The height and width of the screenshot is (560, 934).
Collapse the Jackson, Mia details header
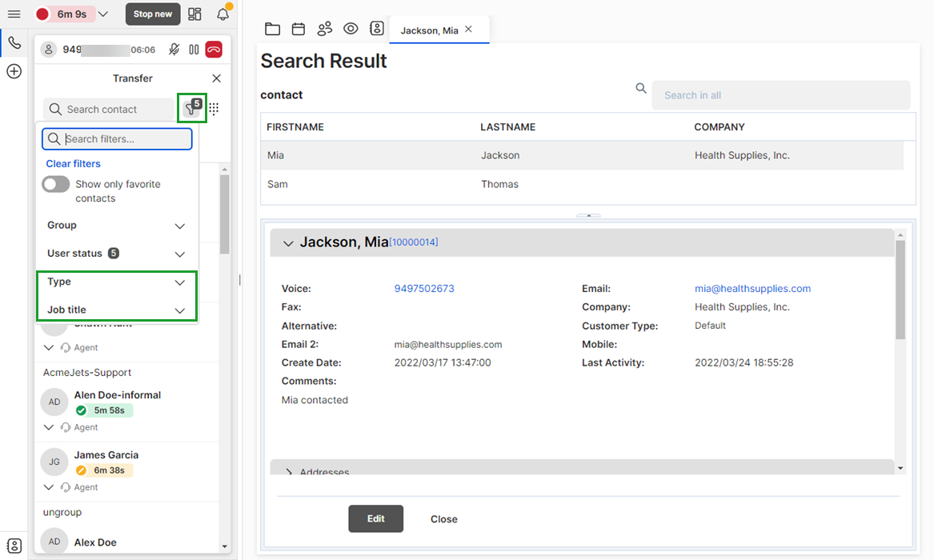289,243
